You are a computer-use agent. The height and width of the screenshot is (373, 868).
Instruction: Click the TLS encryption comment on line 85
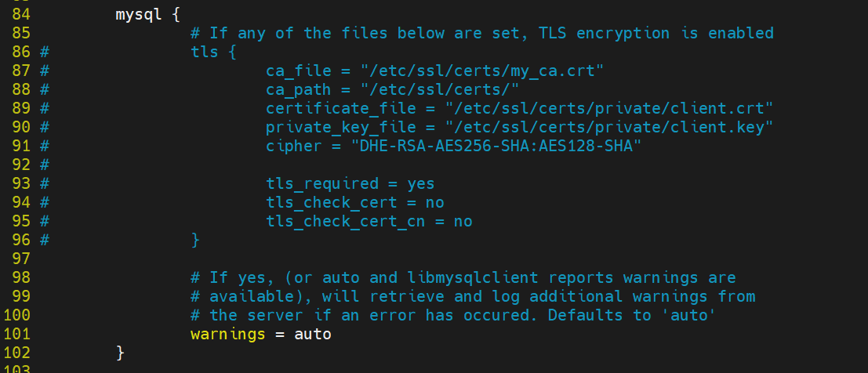click(x=481, y=34)
